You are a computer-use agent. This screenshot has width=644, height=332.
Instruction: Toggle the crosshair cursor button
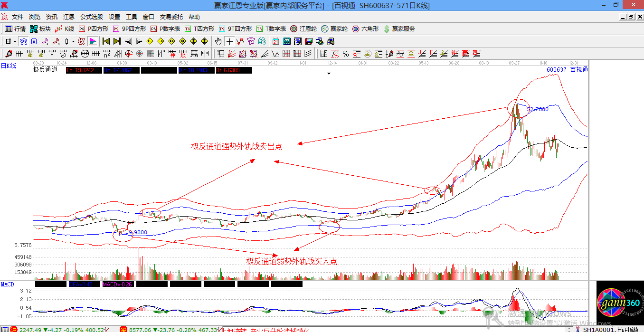pyautogui.click(x=229, y=41)
